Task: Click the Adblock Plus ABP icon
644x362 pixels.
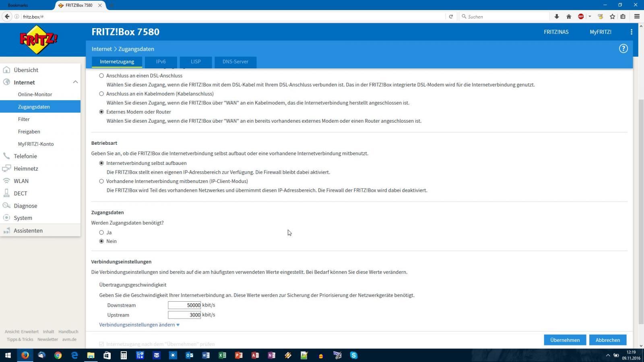Action: [x=581, y=16]
